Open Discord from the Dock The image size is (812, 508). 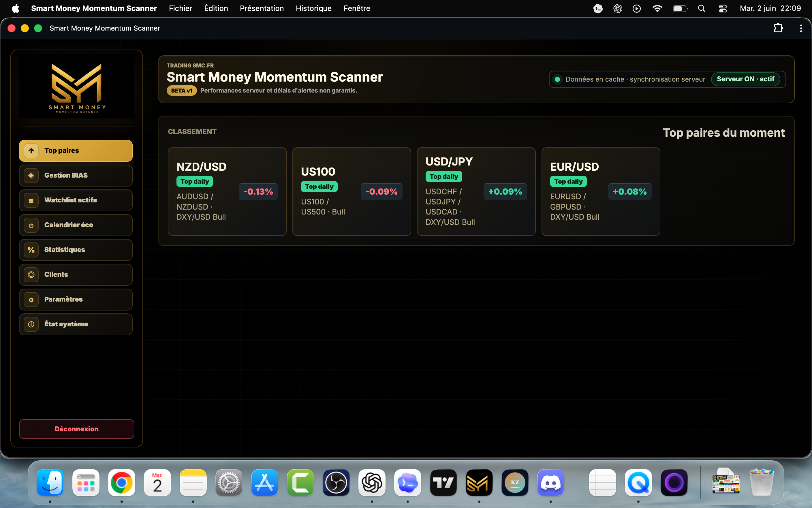click(x=551, y=483)
